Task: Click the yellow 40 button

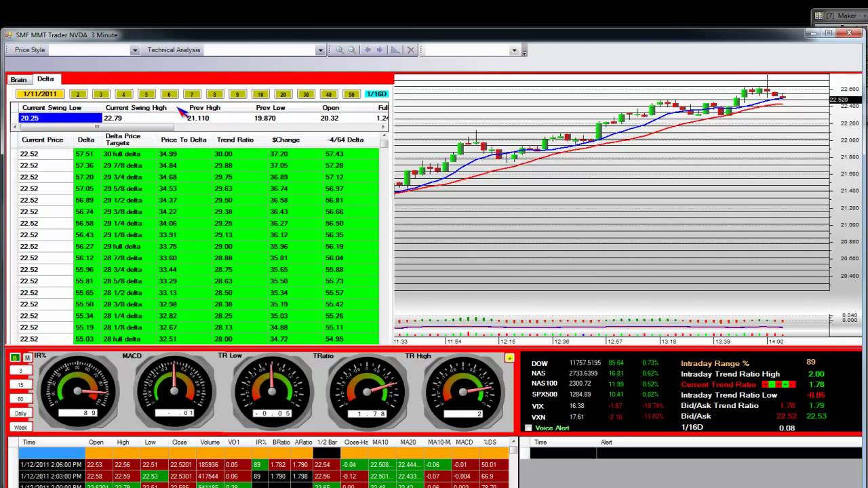Action: [329, 94]
